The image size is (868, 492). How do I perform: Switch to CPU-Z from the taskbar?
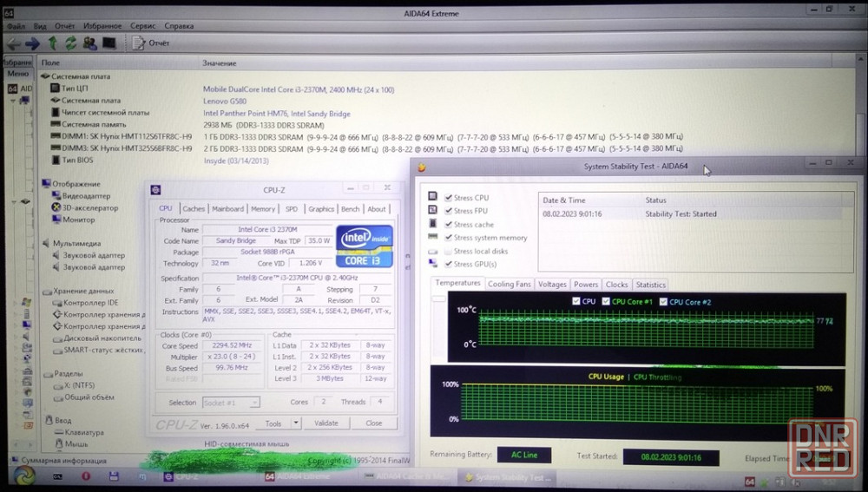(181, 476)
